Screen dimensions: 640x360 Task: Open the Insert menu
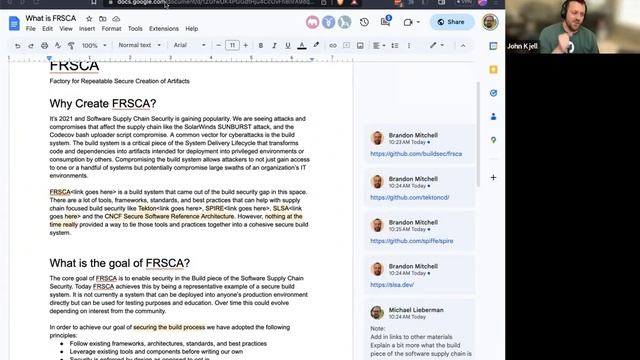(x=87, y=29)
